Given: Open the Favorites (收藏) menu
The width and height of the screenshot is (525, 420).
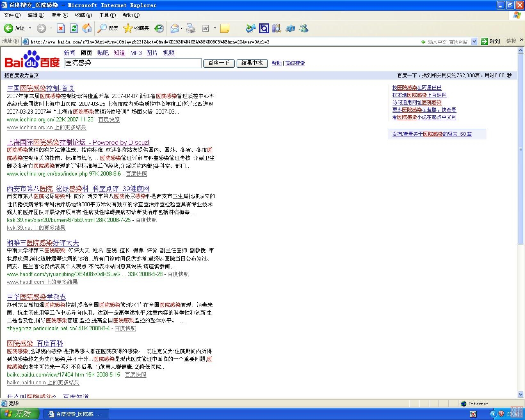Looking at the screenshot, I should pyautogui.click(x=84, y=15).
